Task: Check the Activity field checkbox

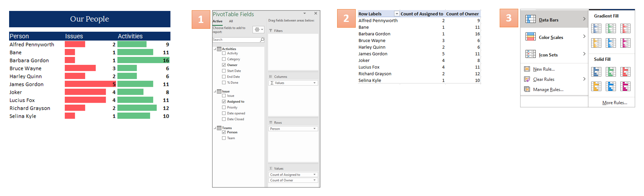Action: [224, 53]
